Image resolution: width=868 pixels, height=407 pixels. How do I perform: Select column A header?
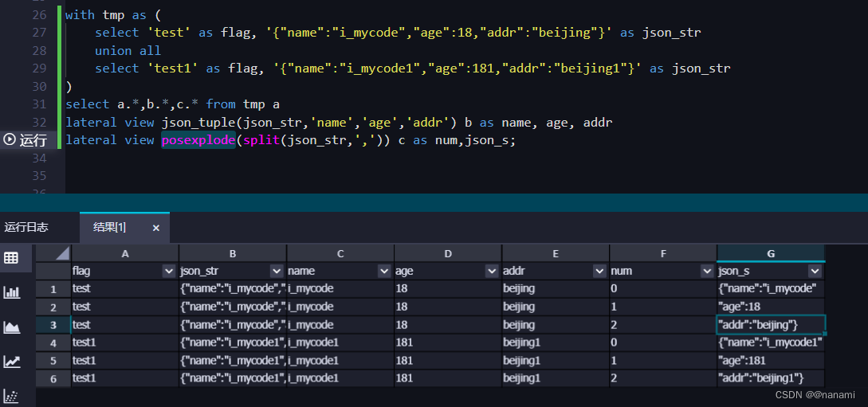tap(125, 253)
